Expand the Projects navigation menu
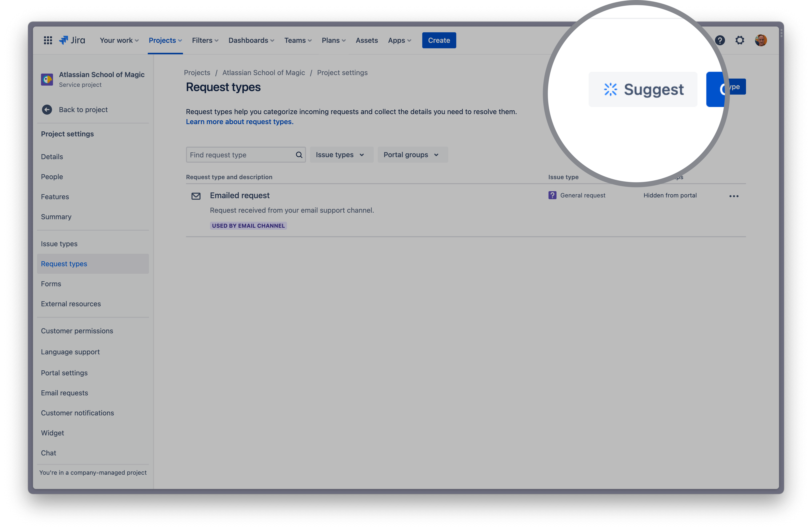 164,40
